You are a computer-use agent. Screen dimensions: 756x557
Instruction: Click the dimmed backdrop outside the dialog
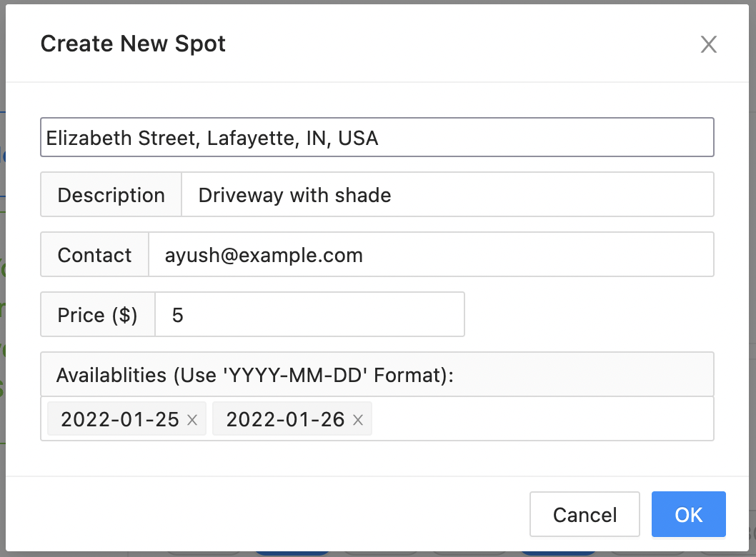click(x=3, y=286)
